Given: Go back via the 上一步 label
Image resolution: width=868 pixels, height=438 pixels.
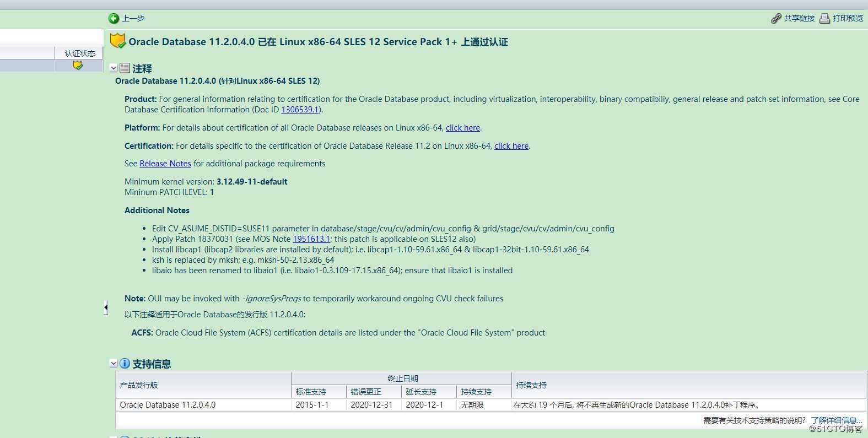Looking at the screenshot, I should pyautogui.click(x=133, y=19).
